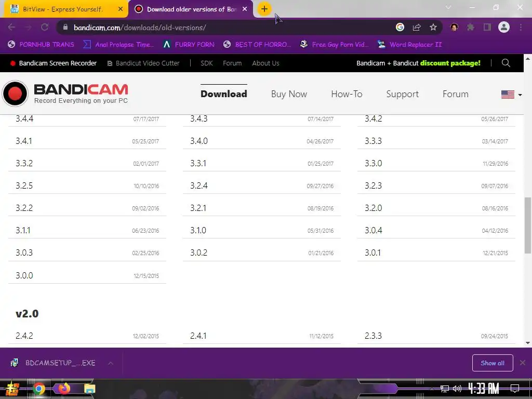532x399 pixels.
Task: Bookmark this page with the star icon
Action: pos(433,28)
